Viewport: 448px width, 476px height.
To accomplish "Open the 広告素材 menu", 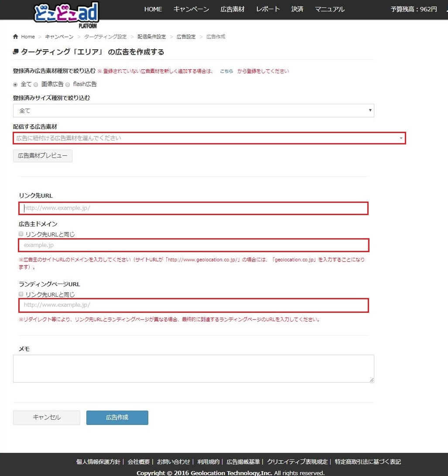I will click(233, 9).
